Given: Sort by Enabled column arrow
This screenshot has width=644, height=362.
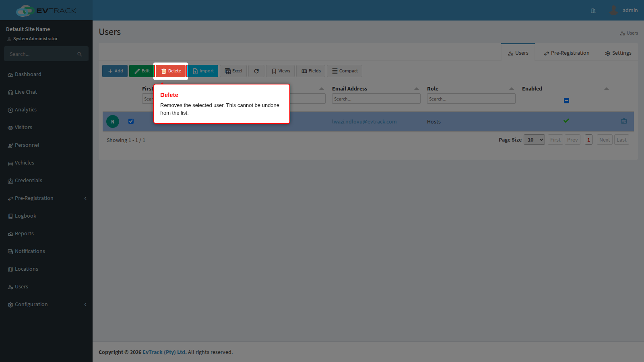Looking at the screenshot, I should (x=607, y=88).
